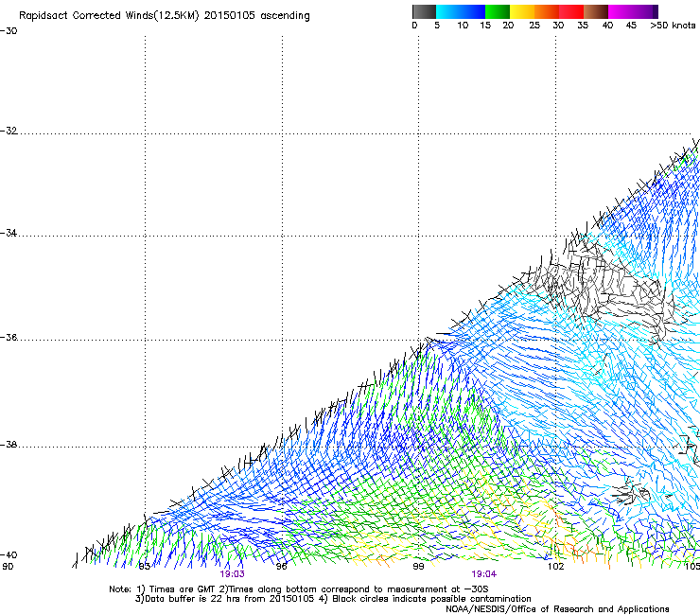The image size is (700, 615).
Task: Click the longitude label 102
Action: click(556, 567)
